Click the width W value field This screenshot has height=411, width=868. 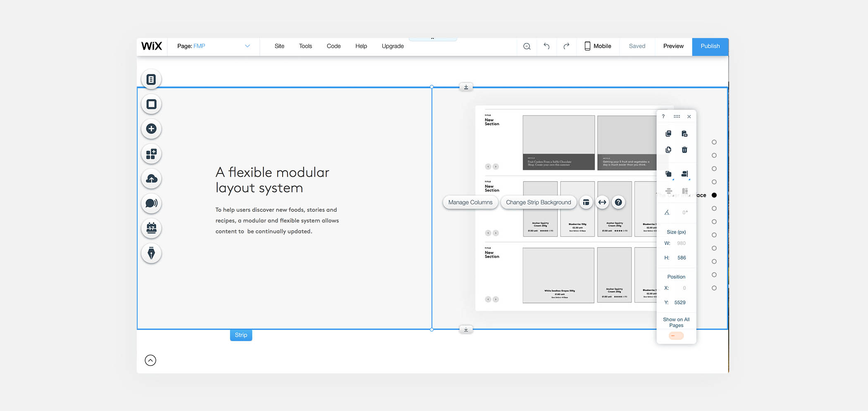coord(682,243)
